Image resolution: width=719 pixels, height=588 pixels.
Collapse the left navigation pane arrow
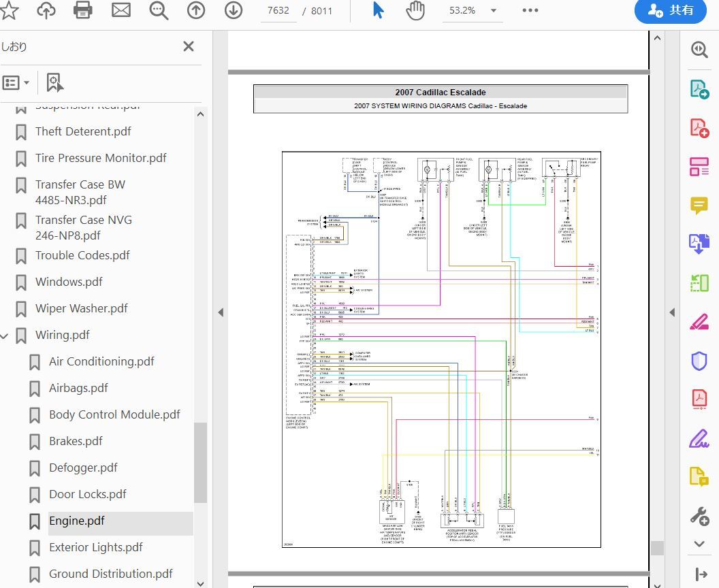point(221,312)
